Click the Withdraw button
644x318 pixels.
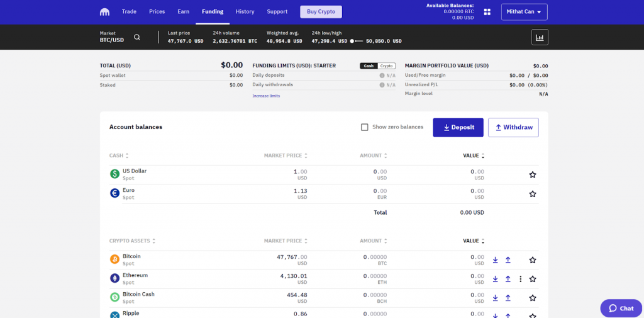coord(513,128)
